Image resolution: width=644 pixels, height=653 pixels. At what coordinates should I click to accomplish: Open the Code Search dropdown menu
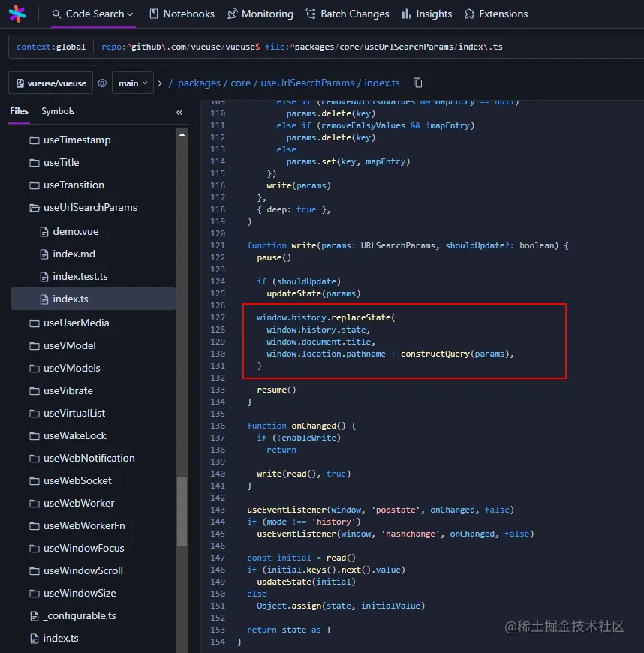[x=93, y=14]
